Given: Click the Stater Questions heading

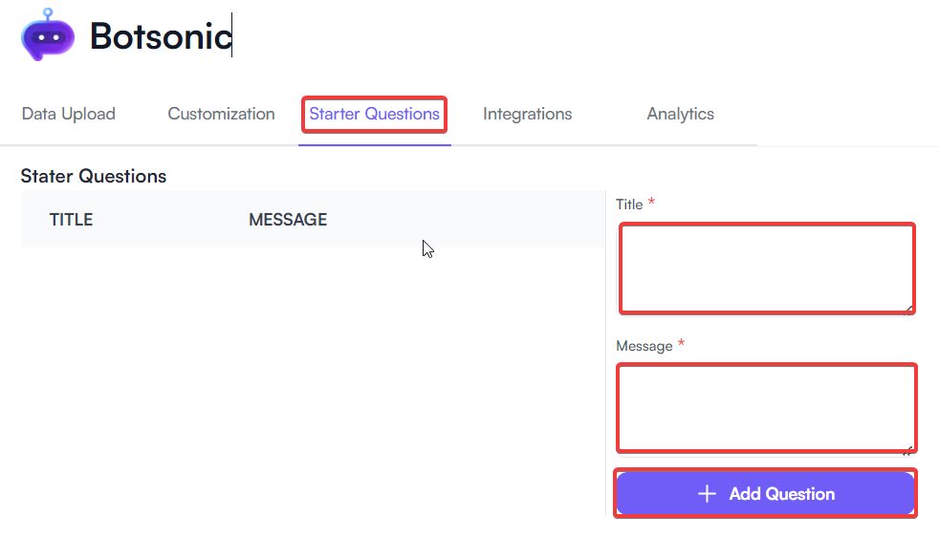Looking at the screenshot, I should coord(93,176).
